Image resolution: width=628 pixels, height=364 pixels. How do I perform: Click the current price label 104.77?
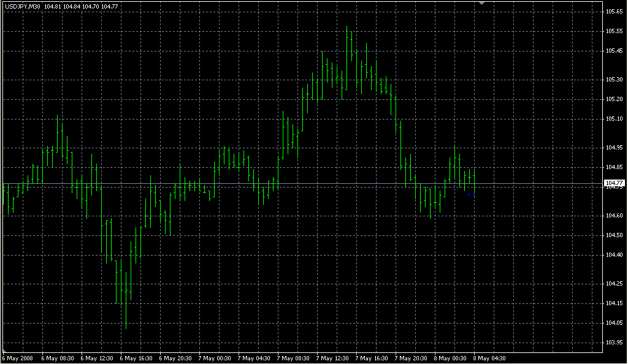pyautogui.click(x=614, y=183)
